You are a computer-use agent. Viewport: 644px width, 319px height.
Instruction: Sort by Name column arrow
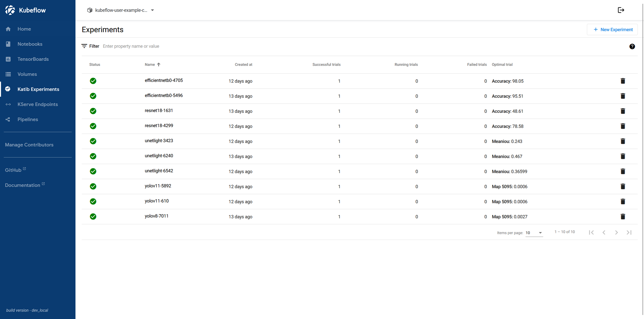click(159, 65)
